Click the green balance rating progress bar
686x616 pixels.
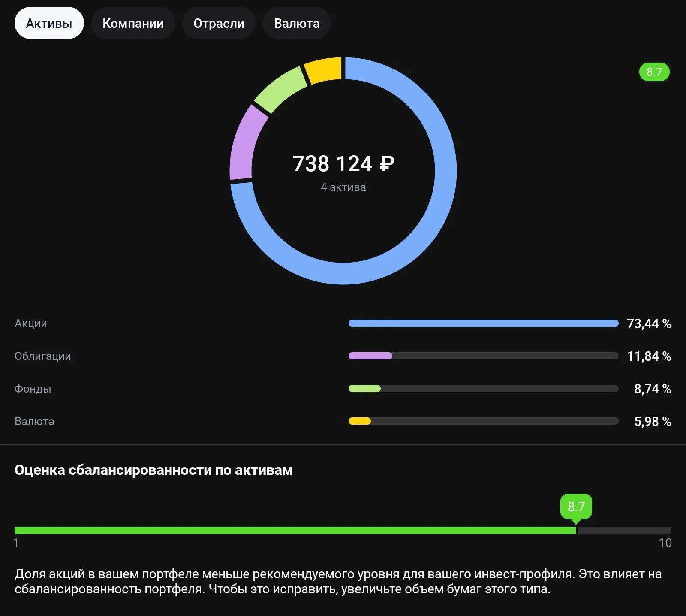[x=295, y=531]
